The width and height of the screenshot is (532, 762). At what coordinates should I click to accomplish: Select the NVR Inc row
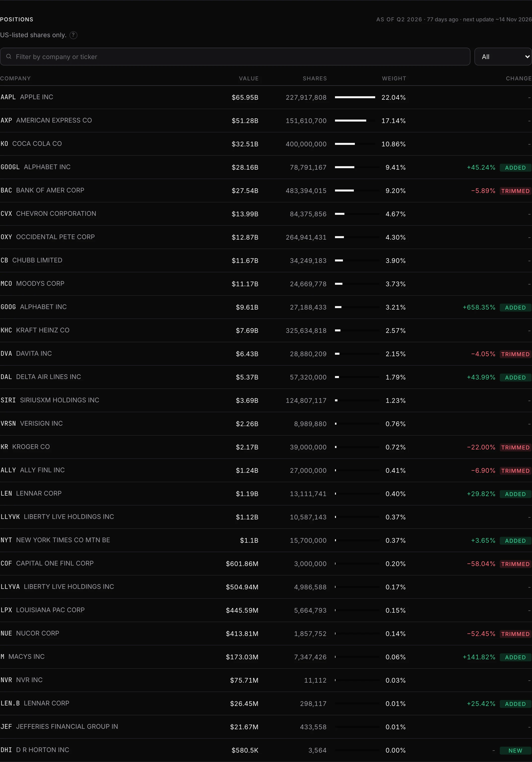point(266,680)
